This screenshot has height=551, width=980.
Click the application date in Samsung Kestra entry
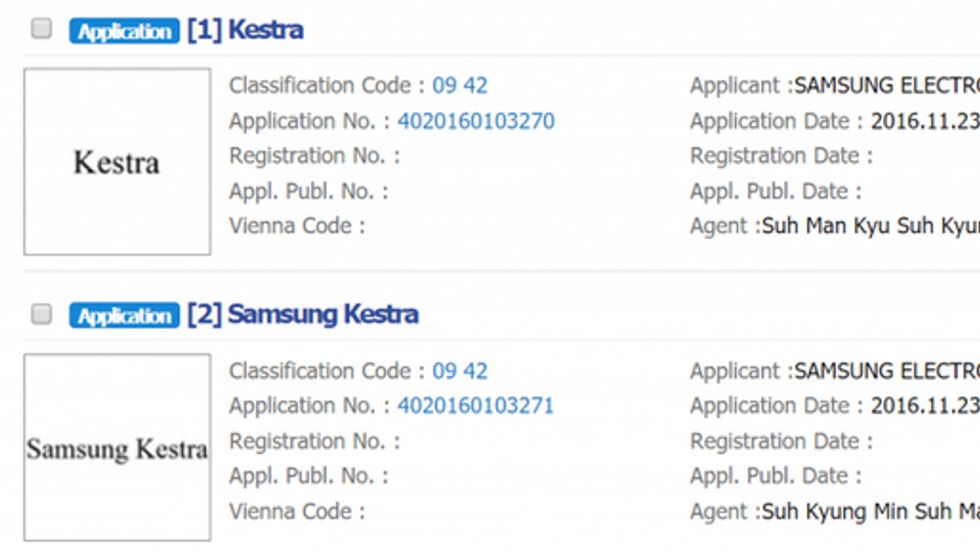click(925, 406)
